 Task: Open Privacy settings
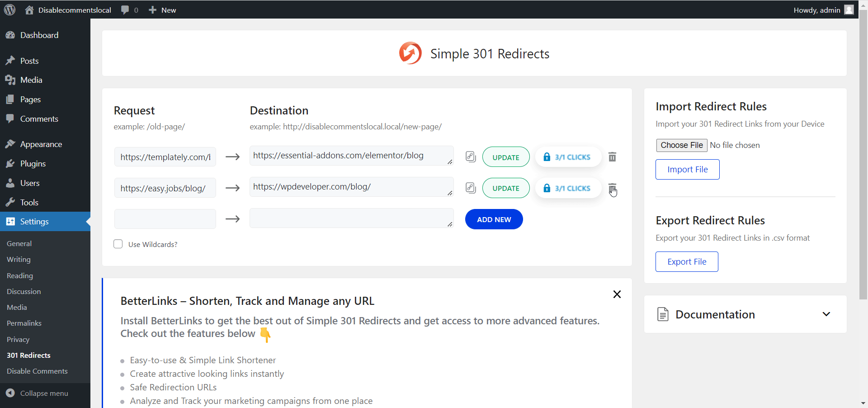(x=18, y=340)
